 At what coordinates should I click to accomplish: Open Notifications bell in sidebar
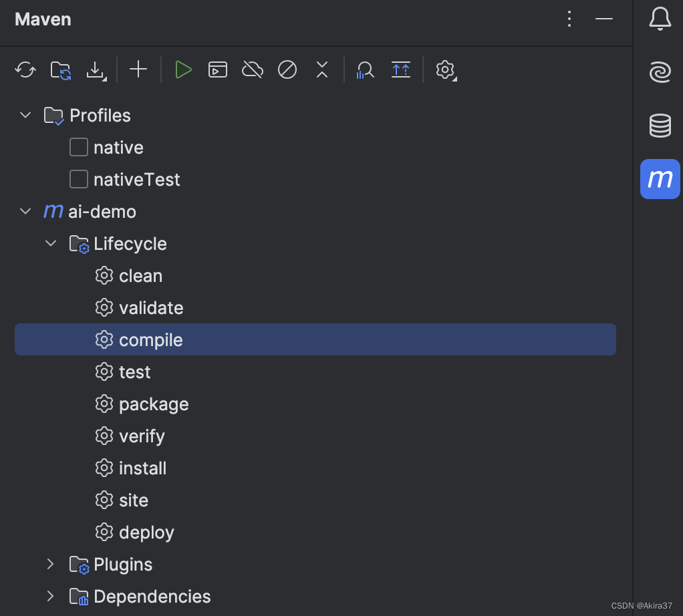(x=660, y=19)
